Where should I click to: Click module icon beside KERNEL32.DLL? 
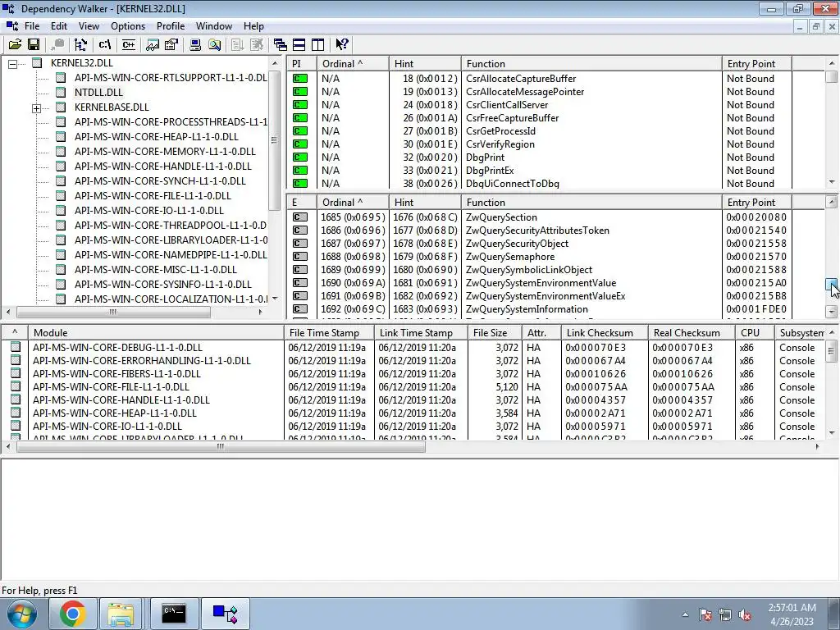[x=37, y=62]
